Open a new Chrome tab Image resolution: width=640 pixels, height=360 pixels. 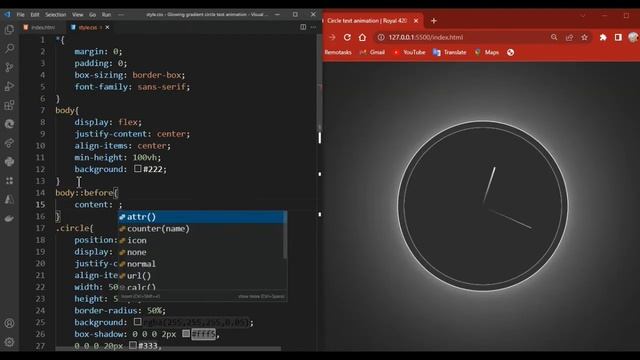click(433, 20)
